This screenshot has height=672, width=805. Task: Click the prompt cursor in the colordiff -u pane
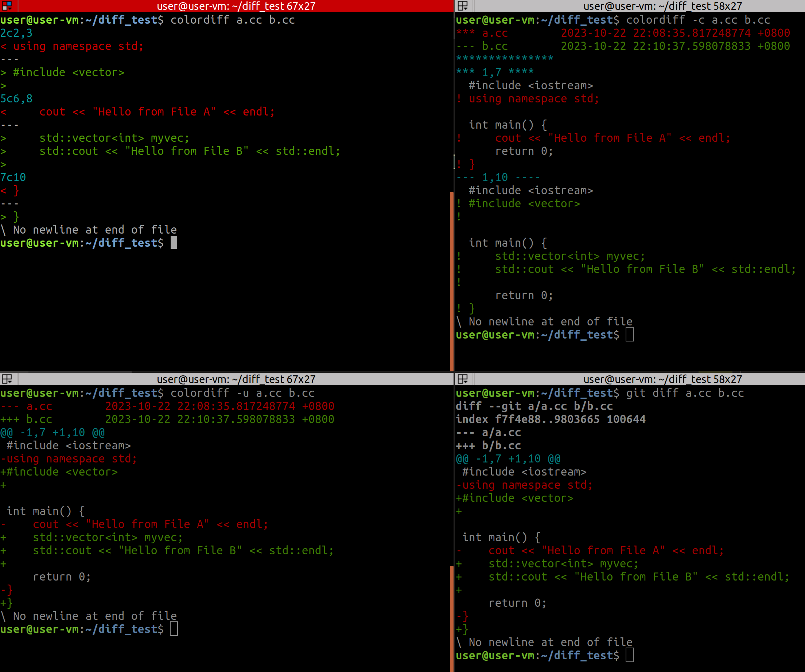pos(174,629)
